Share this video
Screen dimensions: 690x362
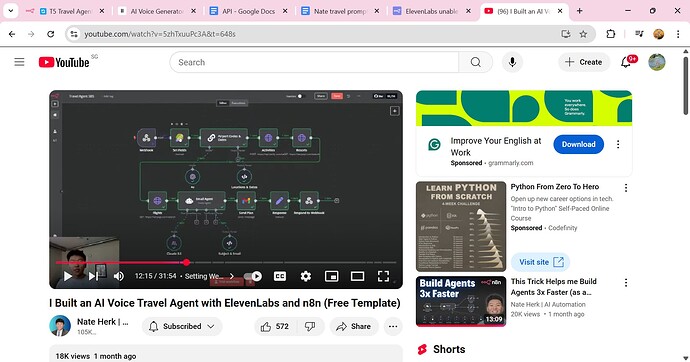pos(354,326)
